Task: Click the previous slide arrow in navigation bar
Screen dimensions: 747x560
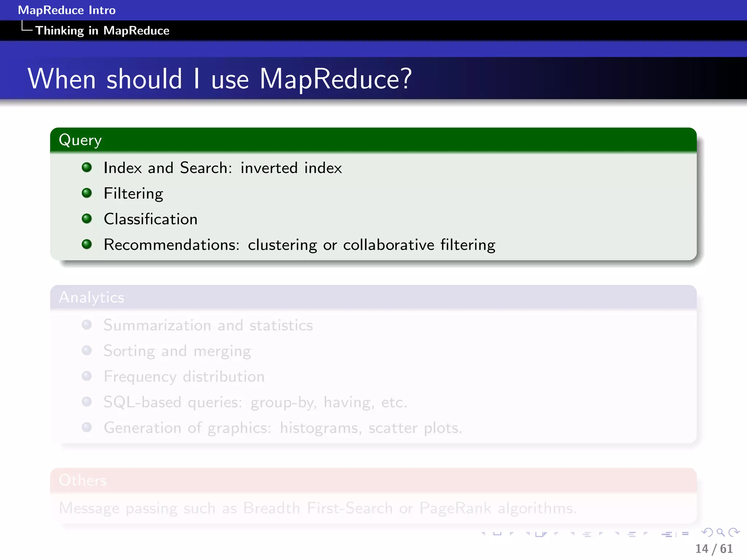Action: 483,533
